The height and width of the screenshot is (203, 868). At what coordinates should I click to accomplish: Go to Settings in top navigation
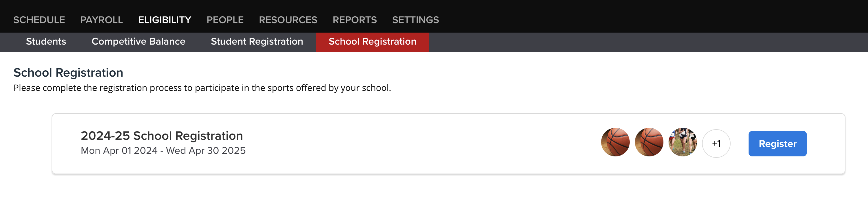(415, 20)
